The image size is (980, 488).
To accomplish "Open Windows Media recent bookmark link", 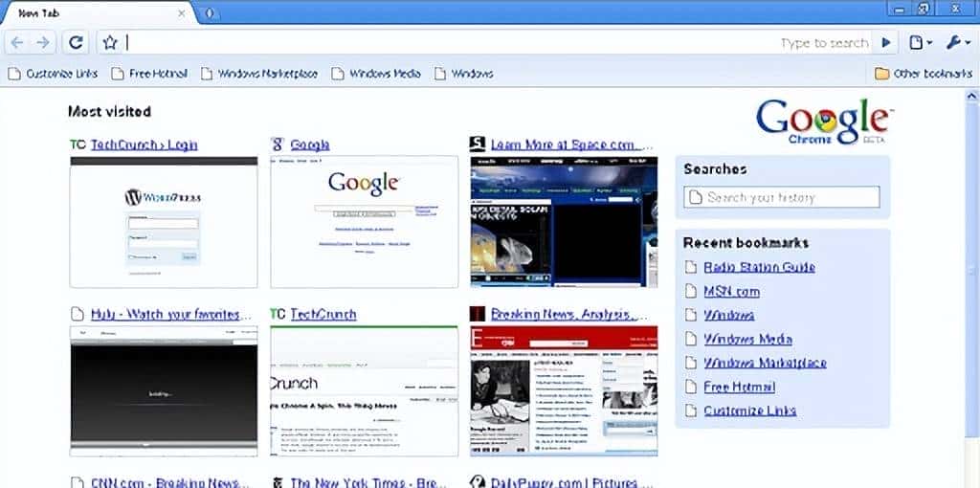I will [747, 340].
